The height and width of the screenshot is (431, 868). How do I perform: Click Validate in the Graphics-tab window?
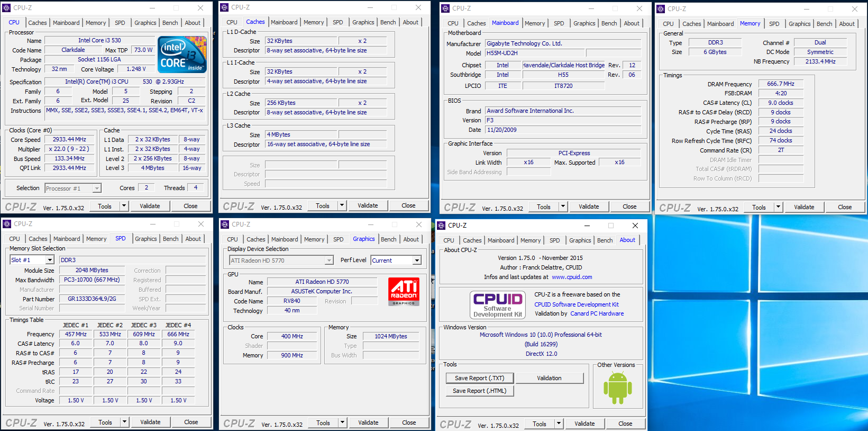pyautogui.click(x=368, y=423)
